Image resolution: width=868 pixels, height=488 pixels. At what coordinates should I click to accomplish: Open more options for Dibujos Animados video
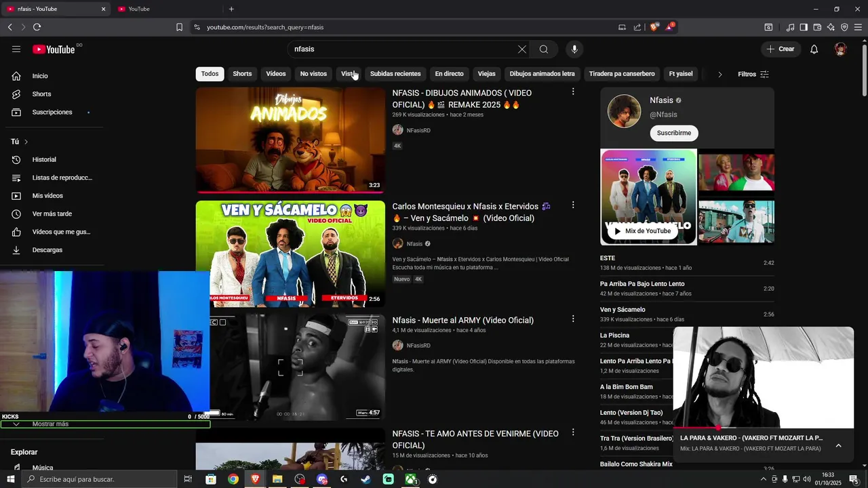pos(573,91)
